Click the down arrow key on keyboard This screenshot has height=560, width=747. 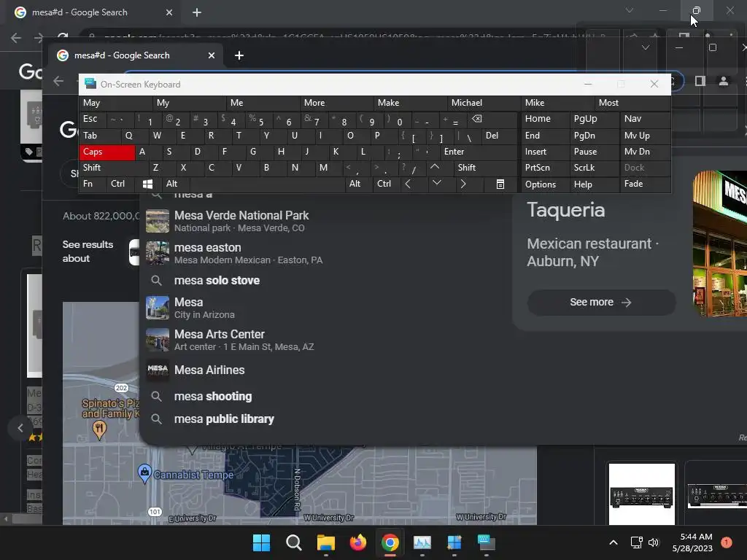pos(436,183)
